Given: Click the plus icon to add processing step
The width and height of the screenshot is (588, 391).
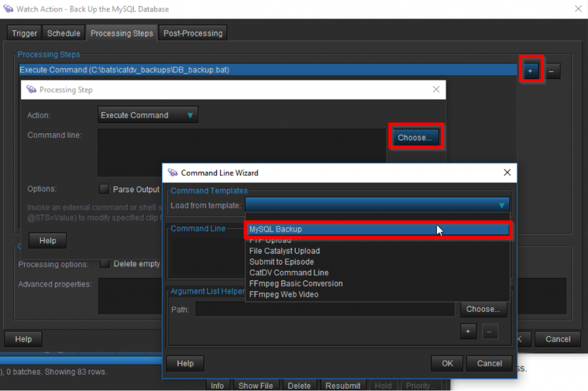Looking at the screenshot, I should [530, 71].
